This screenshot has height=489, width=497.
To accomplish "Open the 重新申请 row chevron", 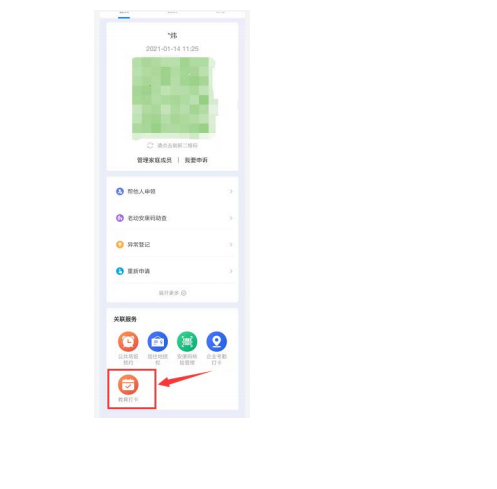I will pyautogui.click(x=231, y=271).
